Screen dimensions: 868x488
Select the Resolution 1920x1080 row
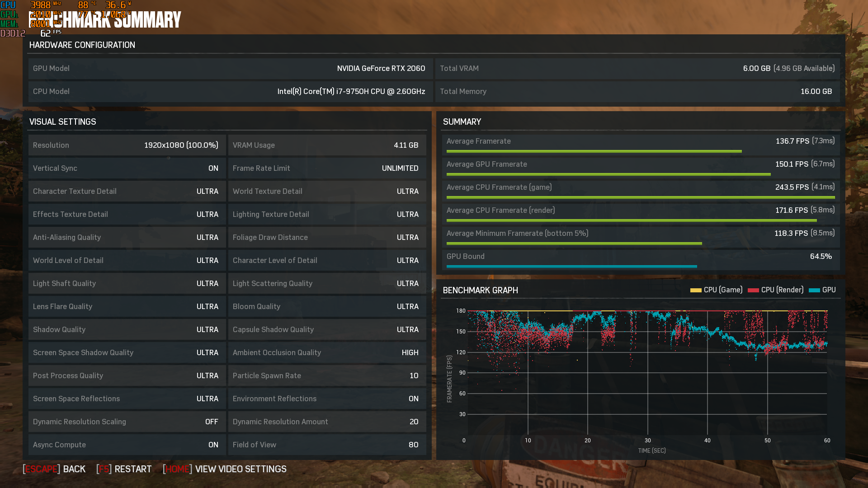[x=127, y=145]
